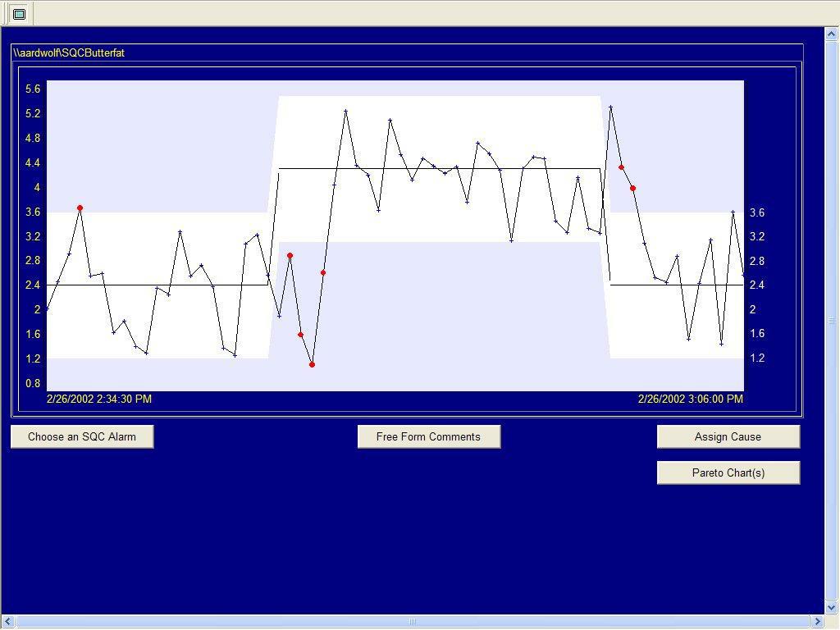Select red alarm point near 3.6 on left
Screen dimensions: 840x630
(x=80, y=208)
